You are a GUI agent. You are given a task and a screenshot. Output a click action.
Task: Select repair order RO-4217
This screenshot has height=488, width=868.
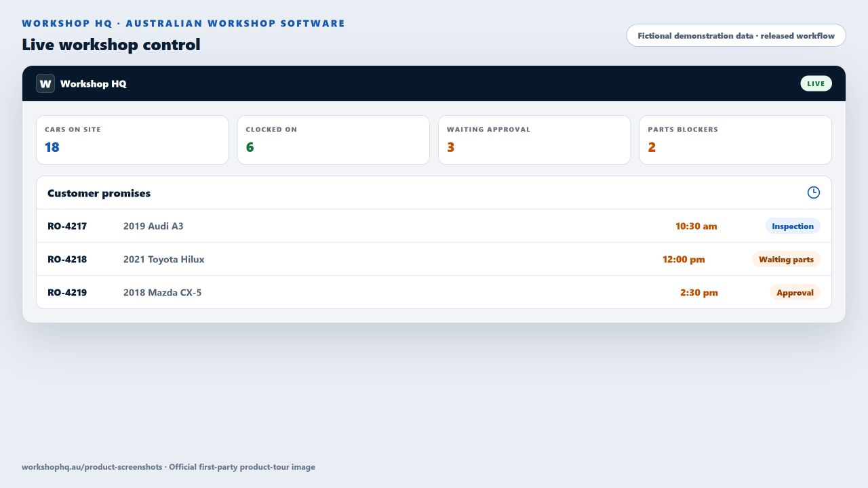click(x=67, y=226)
